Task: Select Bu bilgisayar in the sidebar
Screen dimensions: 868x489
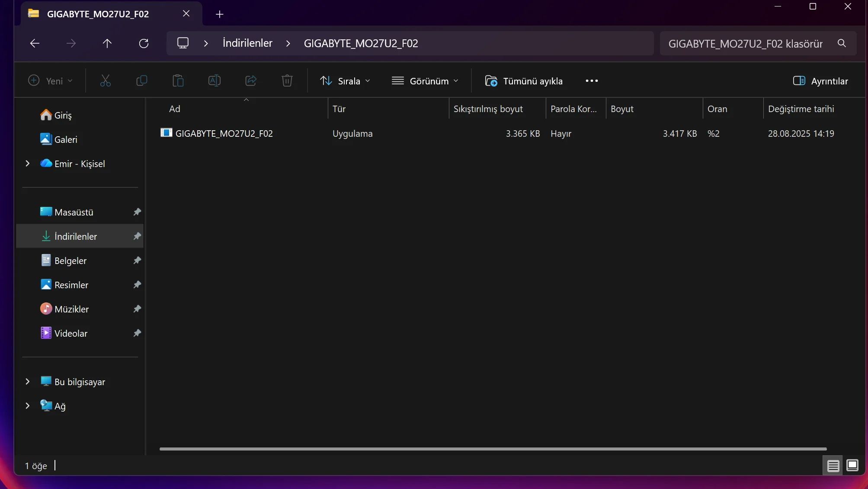Action: tap(80, 382)
